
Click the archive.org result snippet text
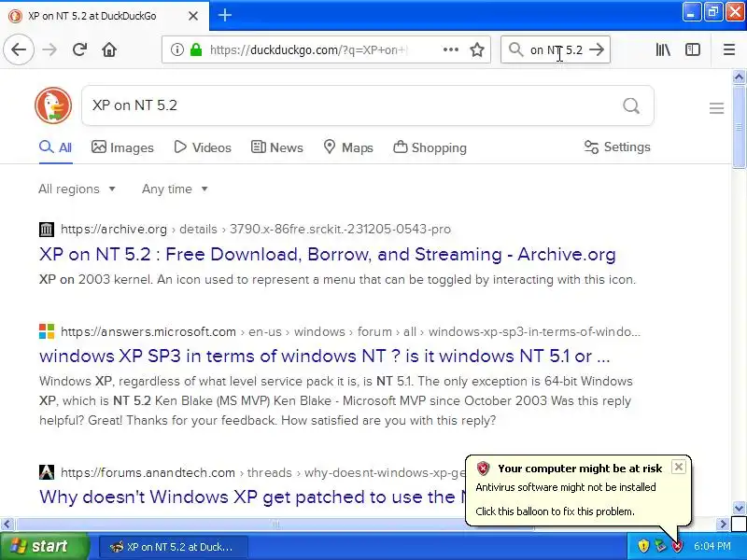point(337,279)
